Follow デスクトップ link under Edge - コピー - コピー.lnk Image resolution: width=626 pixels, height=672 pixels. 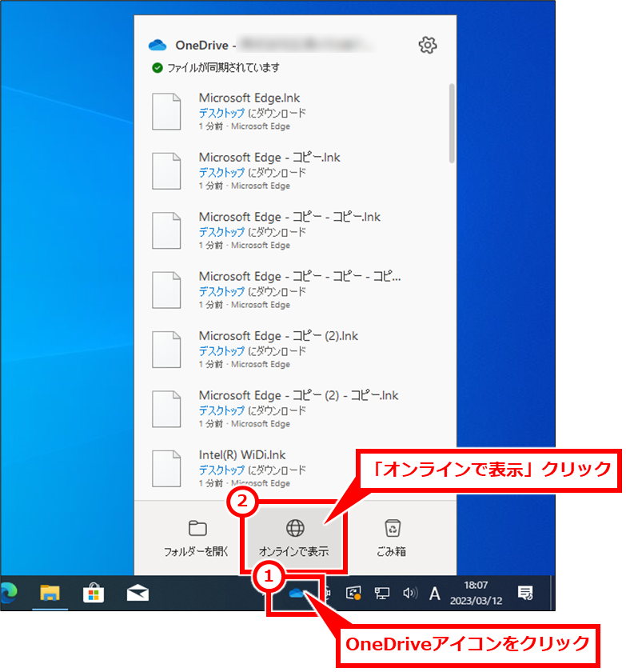[x=221, y=232]
